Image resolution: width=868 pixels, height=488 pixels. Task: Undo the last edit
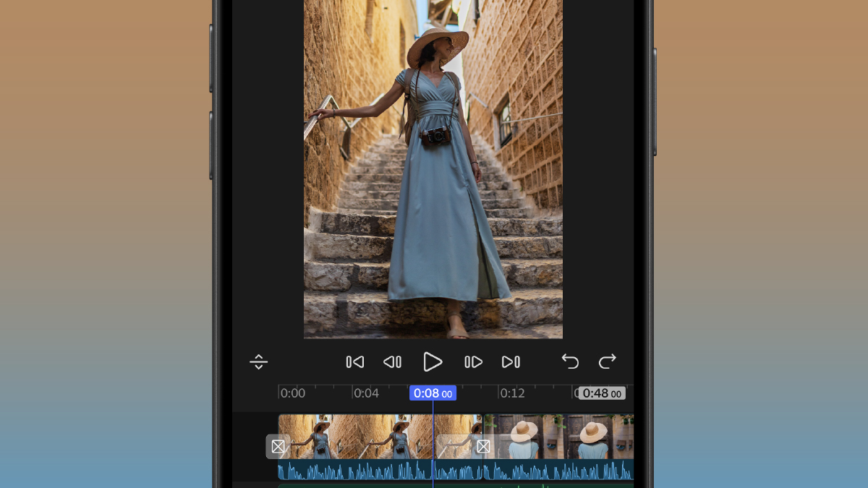(x=570, y=361)
